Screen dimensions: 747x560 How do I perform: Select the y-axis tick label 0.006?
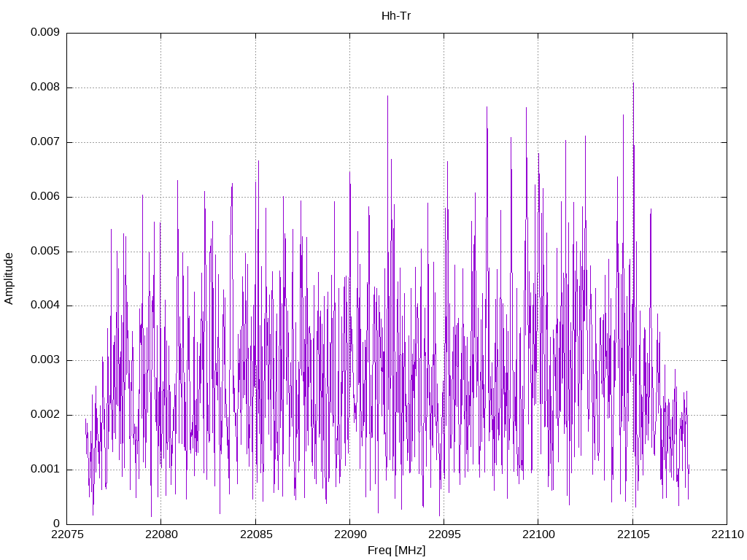click(45, 196)
